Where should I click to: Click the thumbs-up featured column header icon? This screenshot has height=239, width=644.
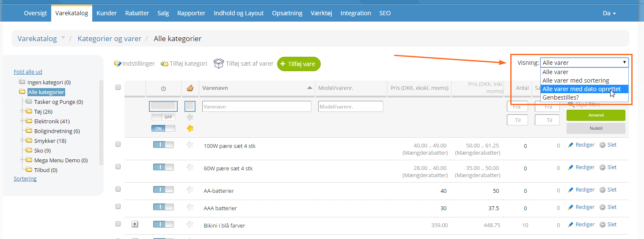190,88
